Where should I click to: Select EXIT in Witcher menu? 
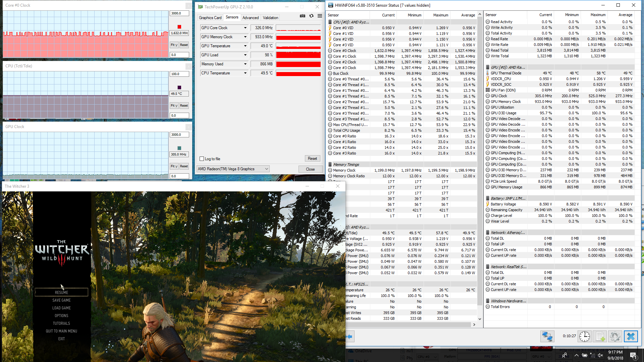click(61, 339)
